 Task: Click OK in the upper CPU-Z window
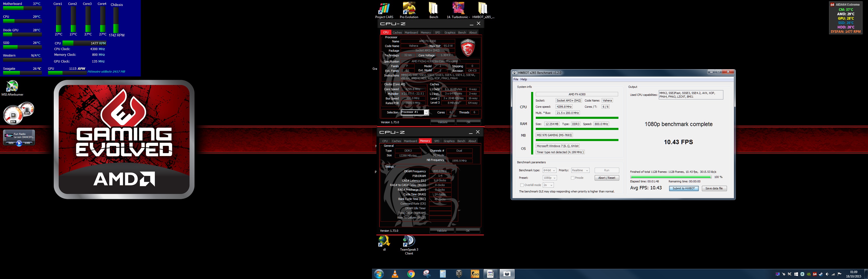coord(468,122)
